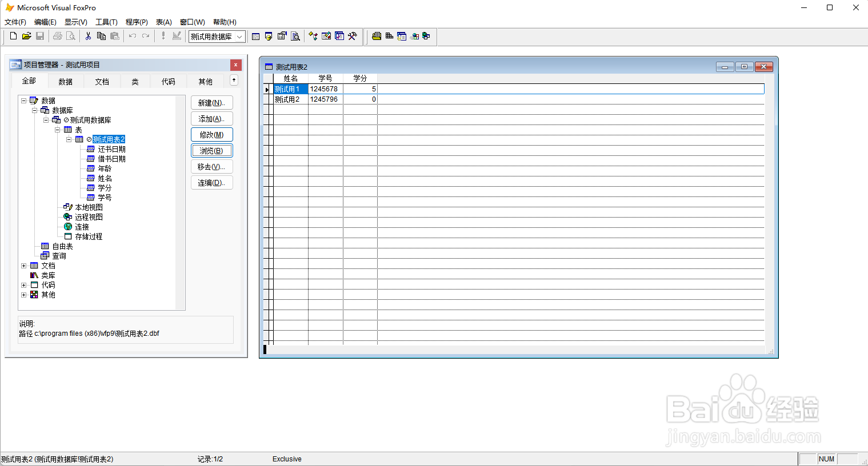868x466 pixels.
Task: Save with the floppy disk toolbar icon
Action: coord(40,36)
